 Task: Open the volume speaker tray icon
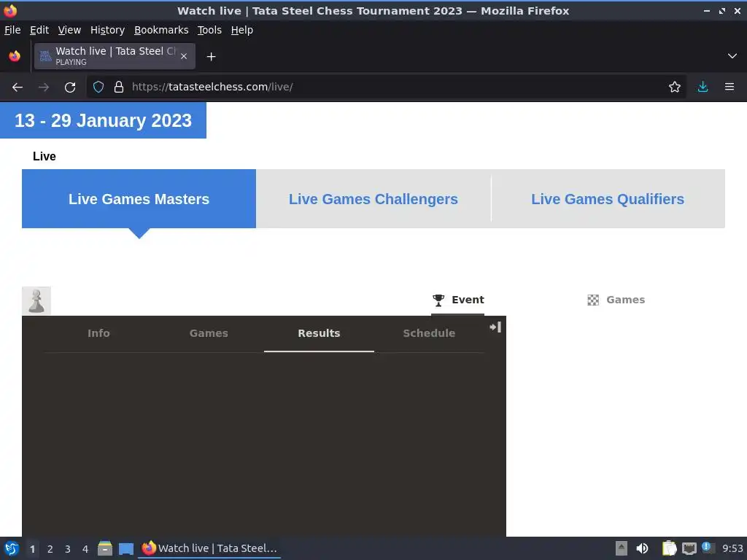tap(642, 548)
